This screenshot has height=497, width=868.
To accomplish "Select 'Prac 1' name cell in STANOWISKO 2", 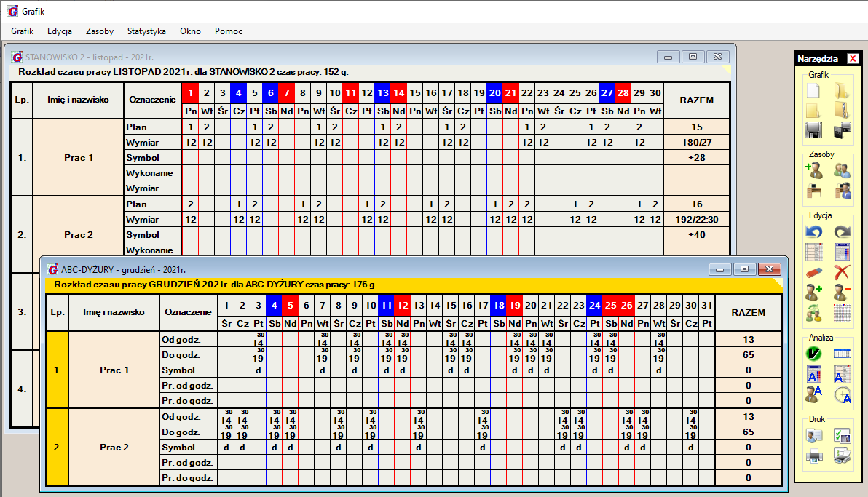I will point(78,158).
